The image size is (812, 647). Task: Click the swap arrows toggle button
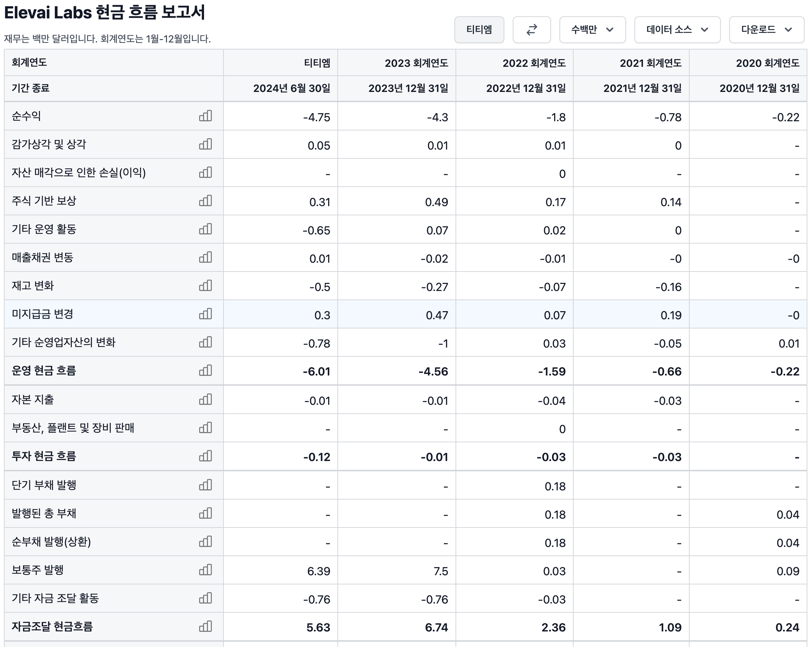click(532, 30)
